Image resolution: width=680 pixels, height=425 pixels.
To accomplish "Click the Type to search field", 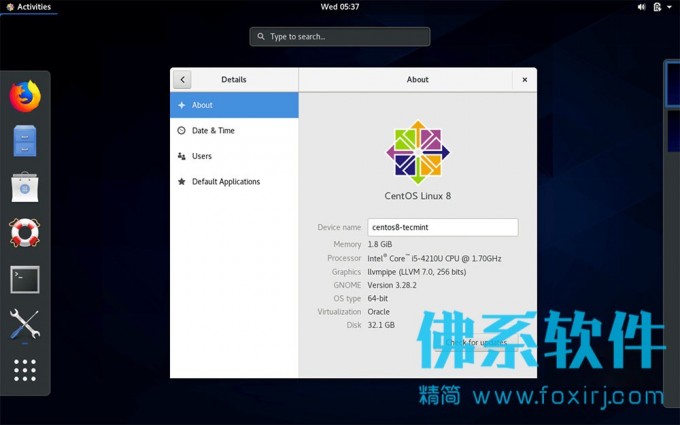I will (x=340, y=36).
